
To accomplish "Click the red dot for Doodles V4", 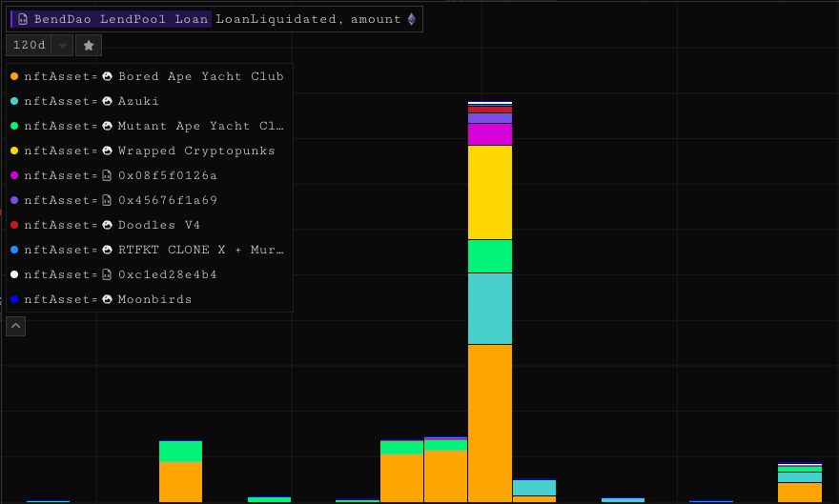I will (x=14, y=225).
